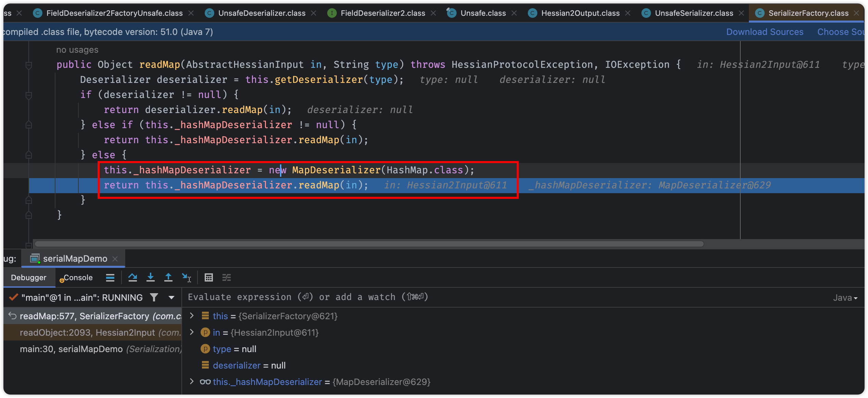The width and height of the screenshot is (868, 398).
Task: Close the UnsafeDeserializer.class tab
Action: (314, 13)
